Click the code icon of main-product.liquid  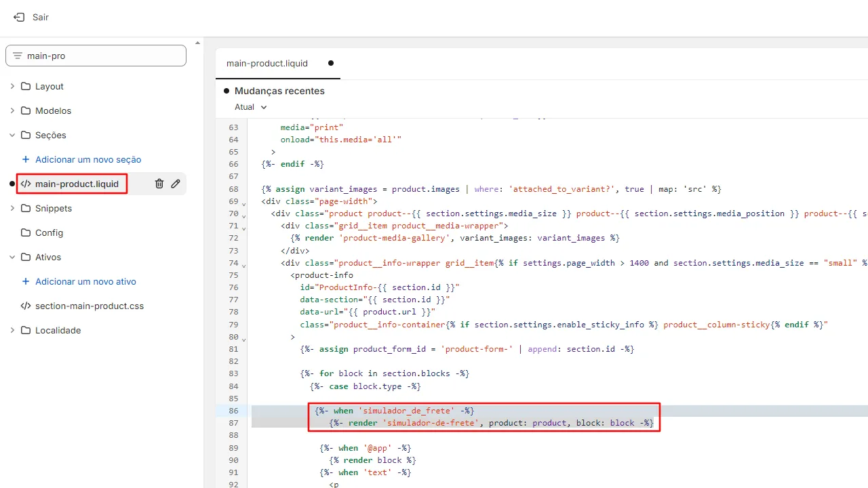26,184
